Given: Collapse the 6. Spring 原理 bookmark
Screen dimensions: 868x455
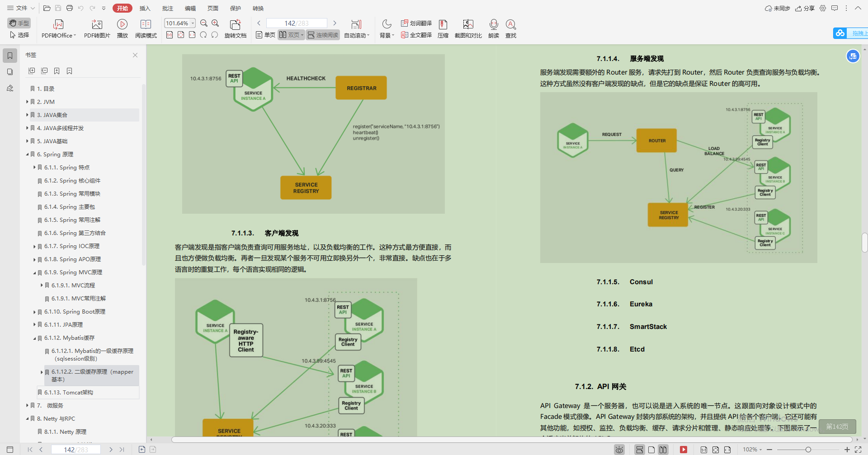Looking at the screenshot, I should (x=27, y=154).
